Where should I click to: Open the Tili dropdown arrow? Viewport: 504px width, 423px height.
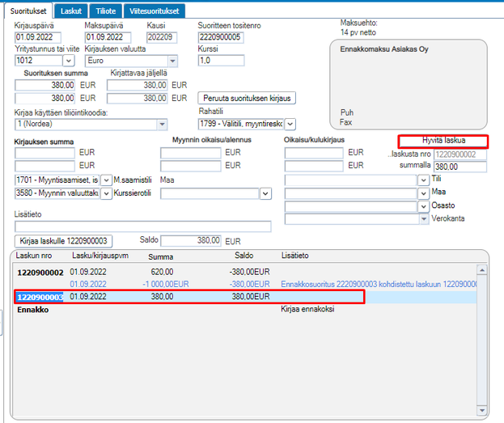point(423,180)
